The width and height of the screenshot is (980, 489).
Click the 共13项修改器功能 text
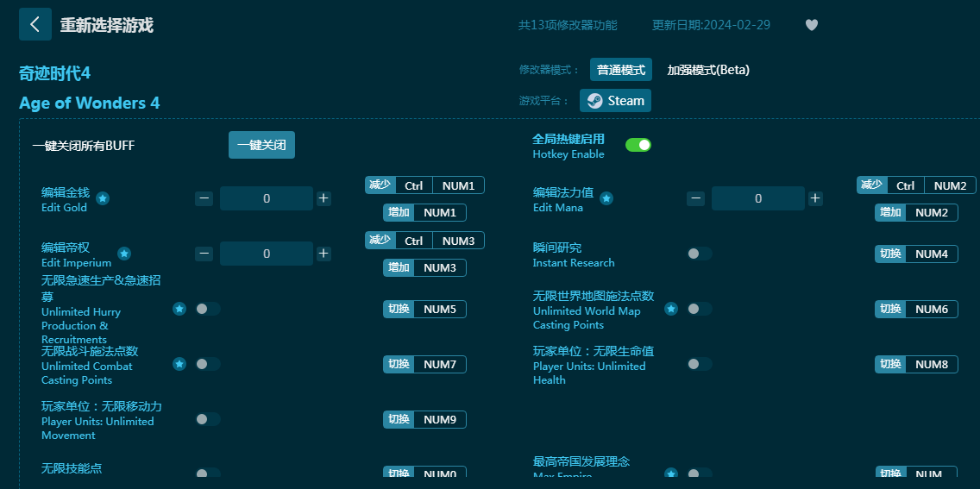568,25
